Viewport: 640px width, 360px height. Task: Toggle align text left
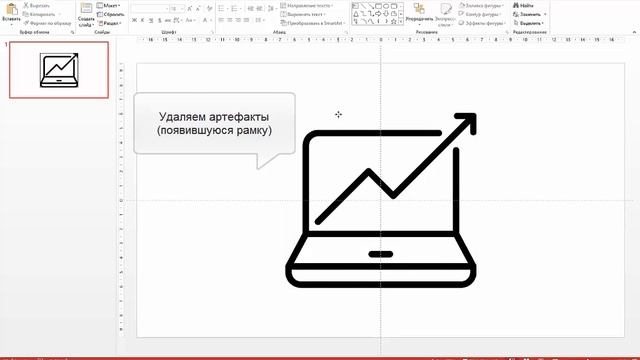222,20
